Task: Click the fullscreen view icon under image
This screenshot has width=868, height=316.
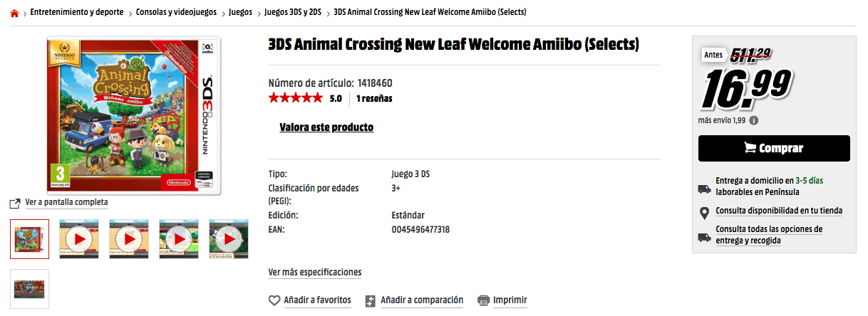Action: tap(15, 204)
